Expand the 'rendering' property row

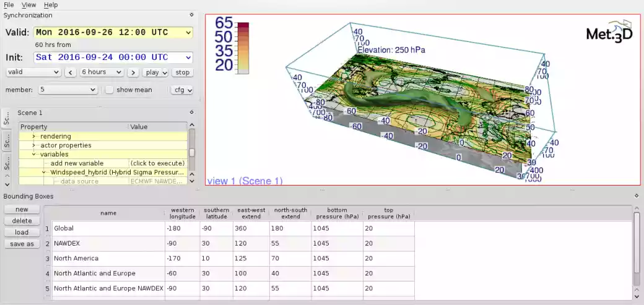pyautogui.click(x=33, y=136)
